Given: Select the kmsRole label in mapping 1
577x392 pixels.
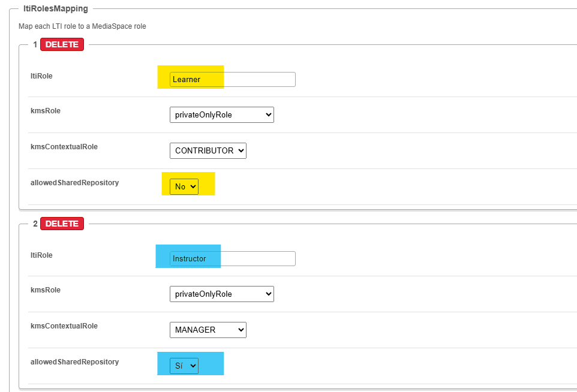Looking at the screenshot, I should 46,111.
